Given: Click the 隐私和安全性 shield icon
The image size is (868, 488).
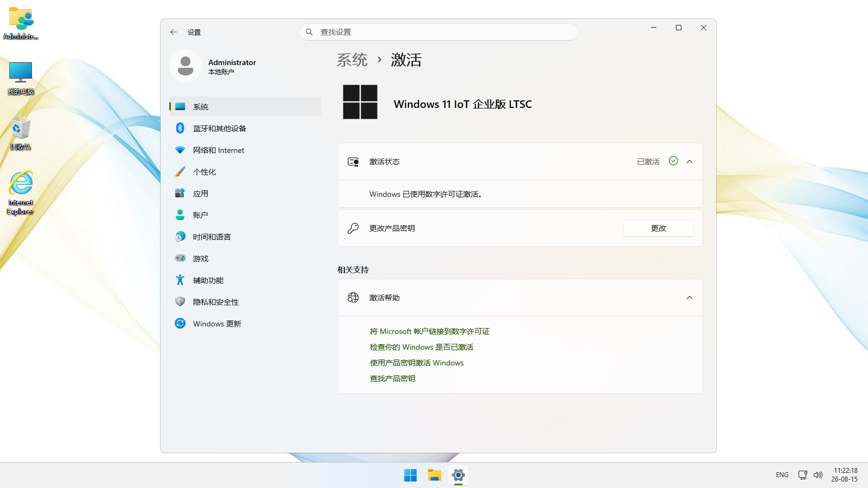Looking at the screenshot, I should [x=180, y=301].
